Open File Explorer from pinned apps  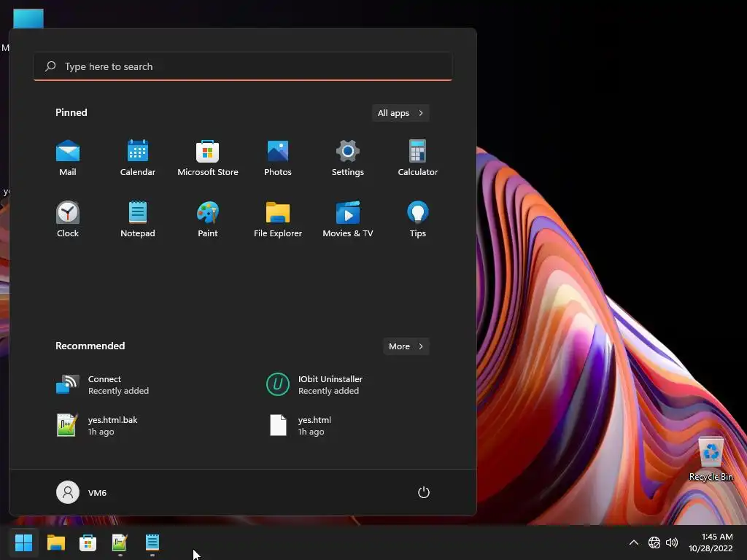pyautogui.click(x=278, y=219)
